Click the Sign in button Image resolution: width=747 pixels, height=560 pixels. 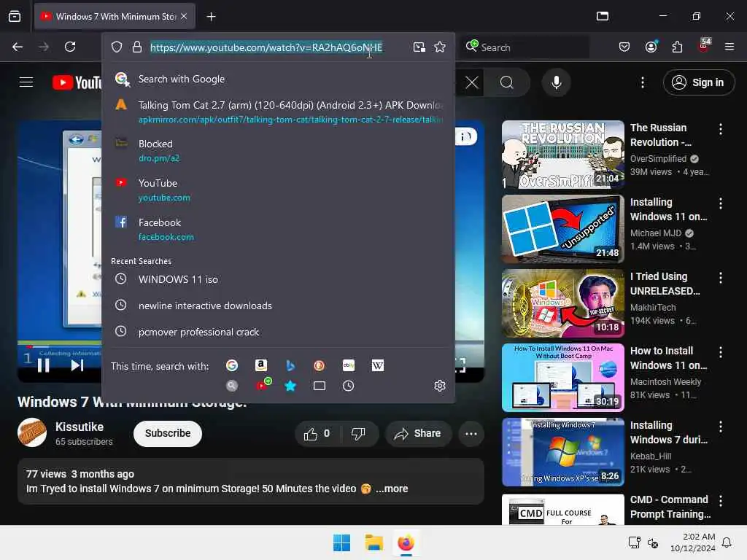[x=698, y=82]
